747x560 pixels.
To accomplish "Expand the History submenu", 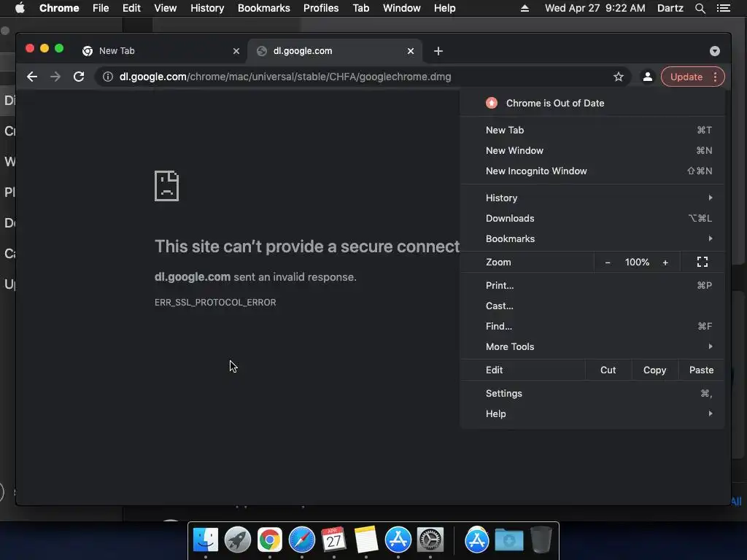I will 592,198.
